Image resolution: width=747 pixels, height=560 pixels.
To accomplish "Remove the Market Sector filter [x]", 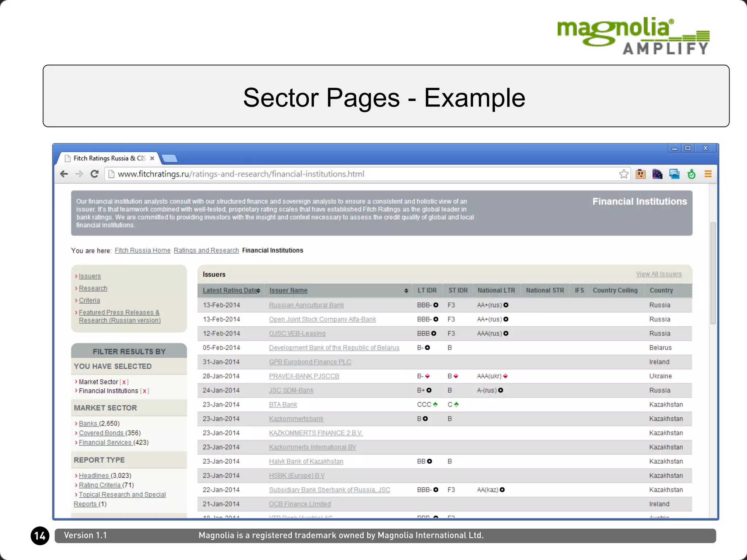I will click(124, 382).
